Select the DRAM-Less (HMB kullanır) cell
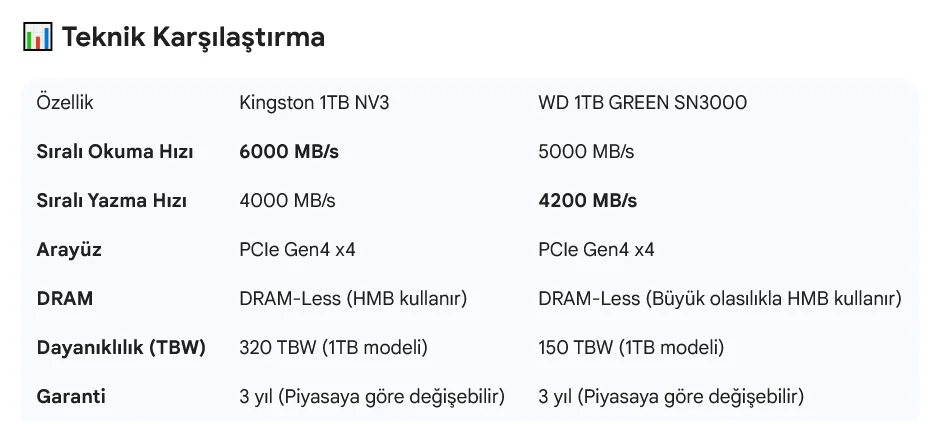The width and height of the screenshot is (950, 424). [354, 299]
